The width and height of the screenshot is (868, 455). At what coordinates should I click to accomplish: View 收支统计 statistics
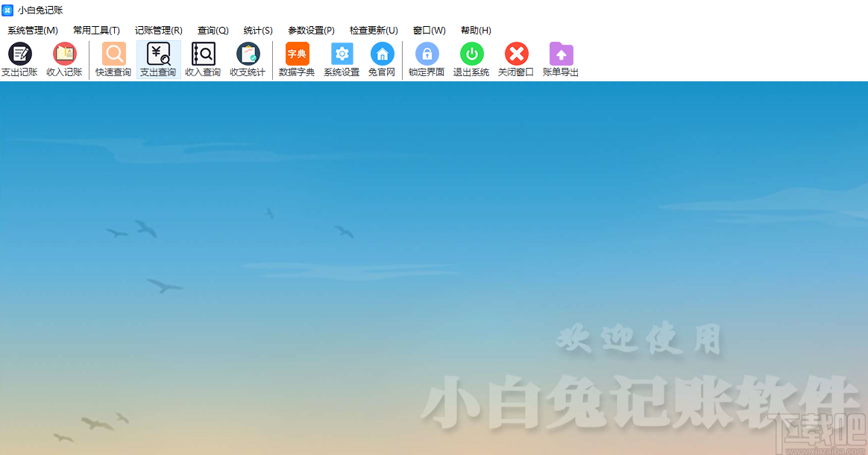pos(248,60)
